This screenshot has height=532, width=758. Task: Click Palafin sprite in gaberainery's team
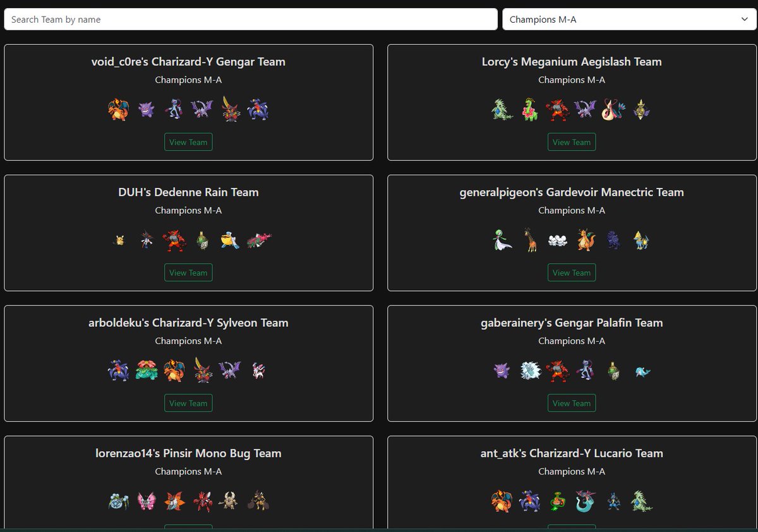coord(642,372)
